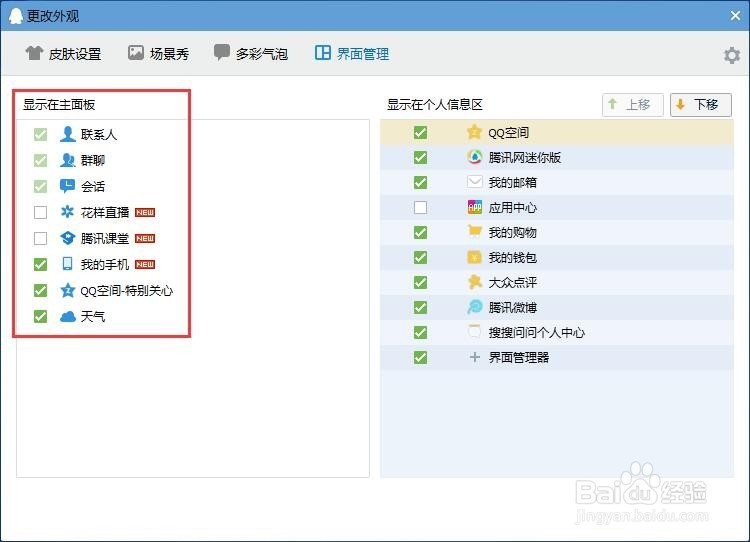Screen dimensions: 750x542
Task: Uncheck the 天气 checkbox
Action: (41, 316)
